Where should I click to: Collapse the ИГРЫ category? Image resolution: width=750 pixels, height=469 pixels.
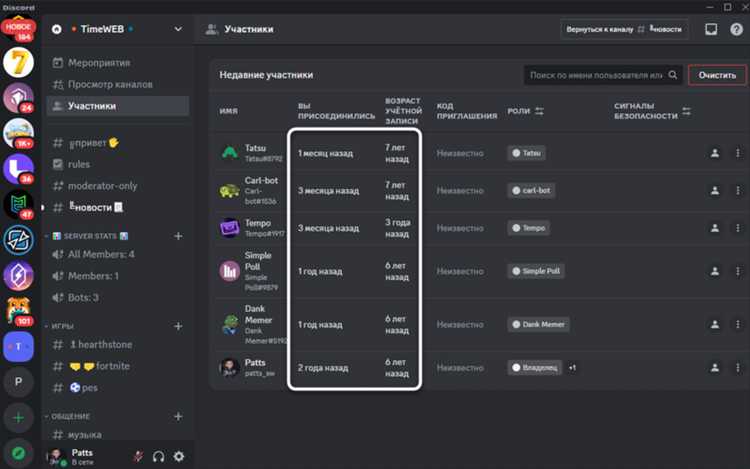pyautogui.click(x=60, y=326)
